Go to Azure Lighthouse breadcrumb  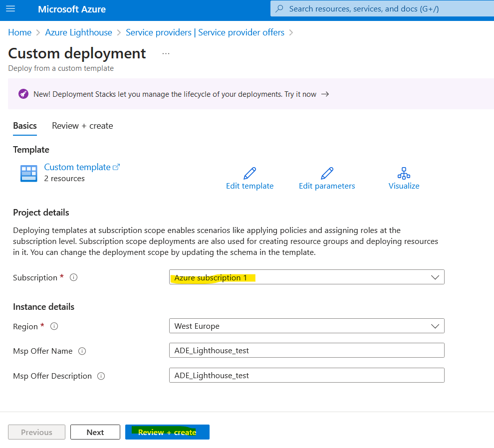point(78,32)
